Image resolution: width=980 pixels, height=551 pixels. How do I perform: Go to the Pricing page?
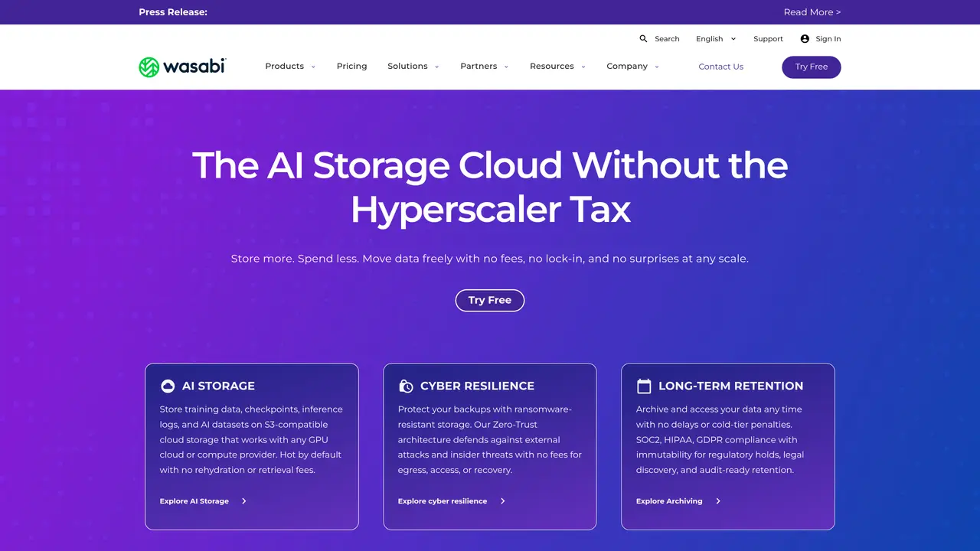(x=352, y=67)
